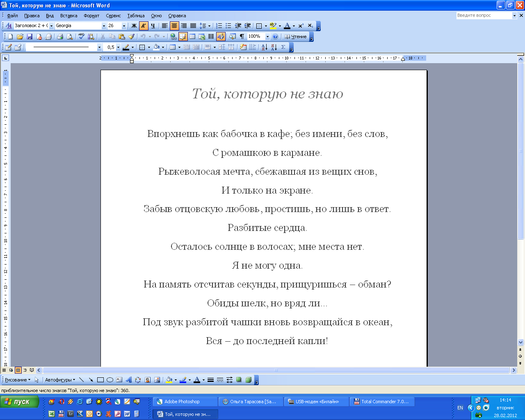525x420 pixels.
Task: Open the Вставка menu
Action: 68,16
